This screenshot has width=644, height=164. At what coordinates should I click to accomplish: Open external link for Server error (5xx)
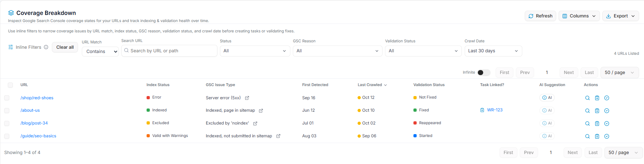pos(247,98)
